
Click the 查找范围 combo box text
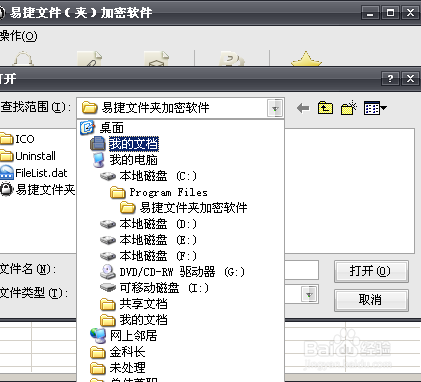[155, 108]
